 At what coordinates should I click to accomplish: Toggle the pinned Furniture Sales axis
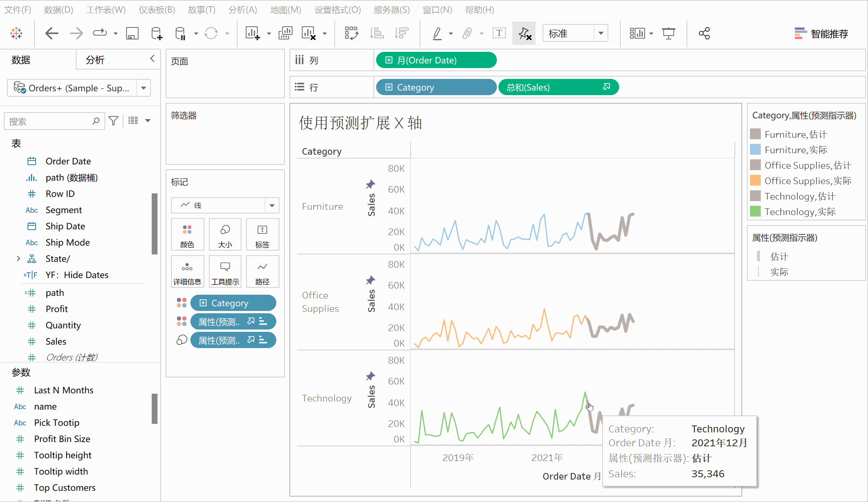pyautogui.click(x=370, y=184)
